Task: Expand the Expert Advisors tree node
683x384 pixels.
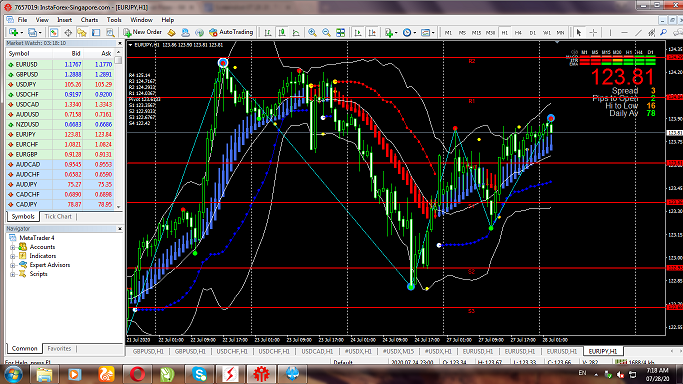Action: click(x=13, y=265)
